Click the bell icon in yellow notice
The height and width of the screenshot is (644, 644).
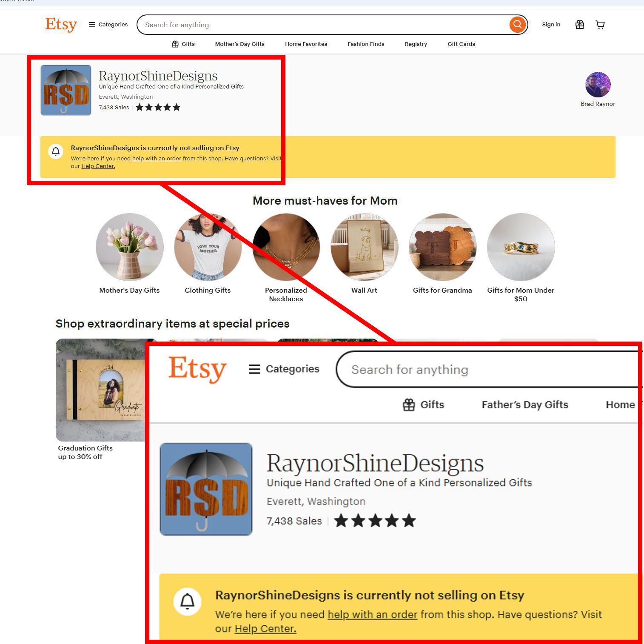point(56,151)
